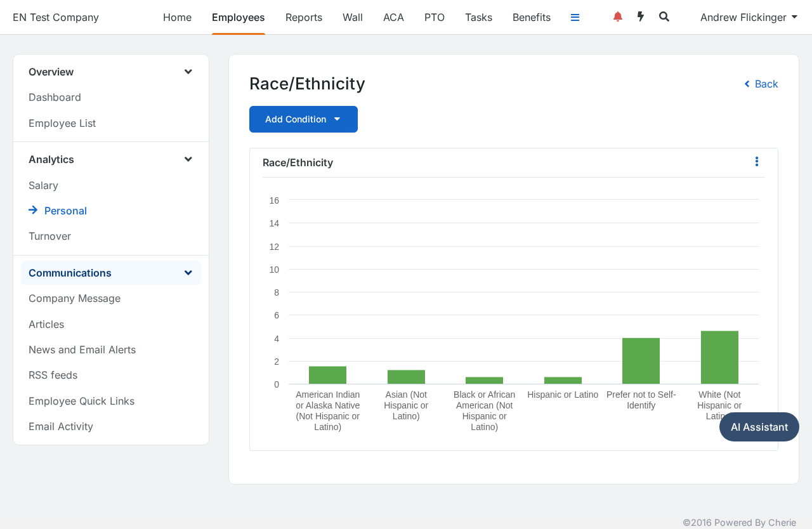
Task: Go to the Reports tab
Action: click(x=304, y=17)
